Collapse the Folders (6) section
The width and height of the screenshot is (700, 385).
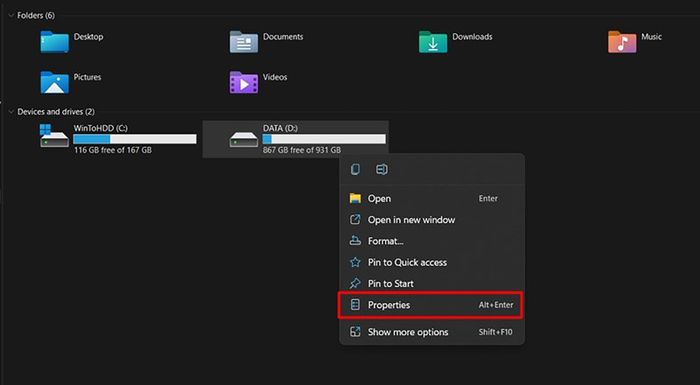pos(11,15)
